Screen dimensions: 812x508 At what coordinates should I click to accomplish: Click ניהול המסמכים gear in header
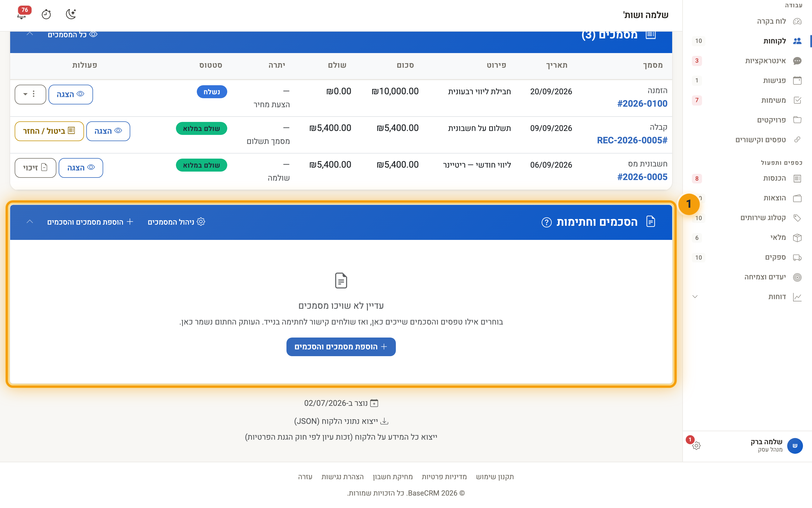[176, 222]
